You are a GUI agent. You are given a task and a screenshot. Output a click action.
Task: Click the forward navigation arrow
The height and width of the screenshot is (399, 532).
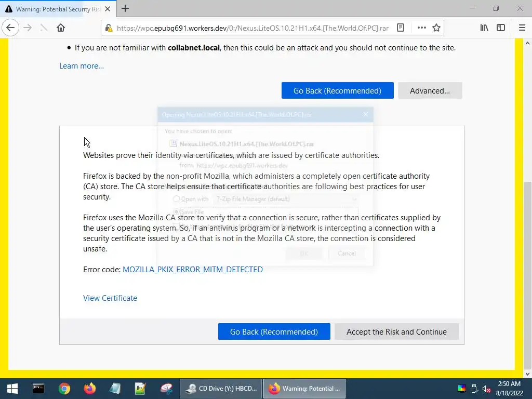point(28,28)
